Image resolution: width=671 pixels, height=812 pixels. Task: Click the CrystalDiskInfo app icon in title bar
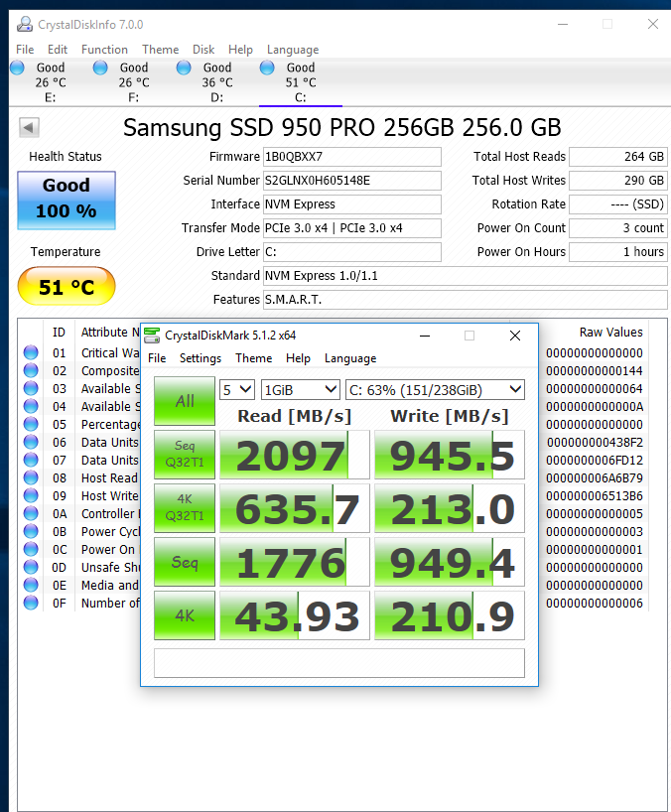coord(25,25)
